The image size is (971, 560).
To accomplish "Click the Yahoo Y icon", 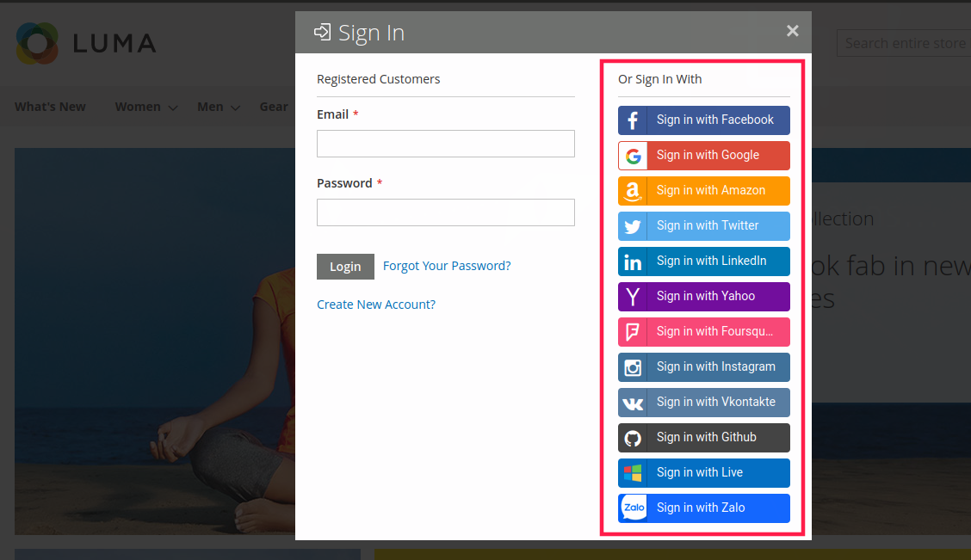I will (633, 297).
